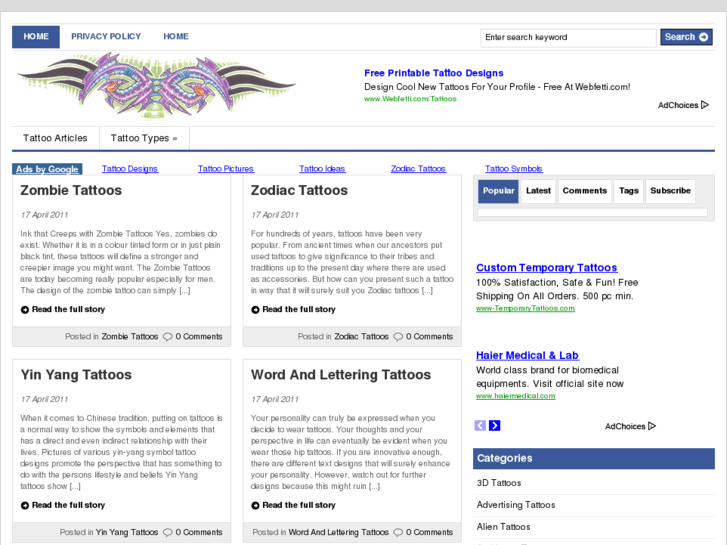Open the Tattoo Ideas ad link
727x545 pixels.
click(x=322, y=169)
